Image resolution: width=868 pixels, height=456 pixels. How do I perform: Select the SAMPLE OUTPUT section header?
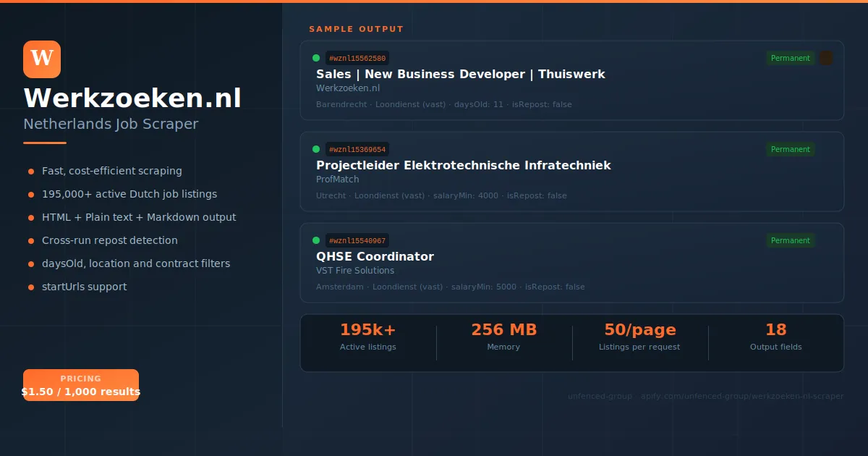pyautogui.click(x=357, y=29)
